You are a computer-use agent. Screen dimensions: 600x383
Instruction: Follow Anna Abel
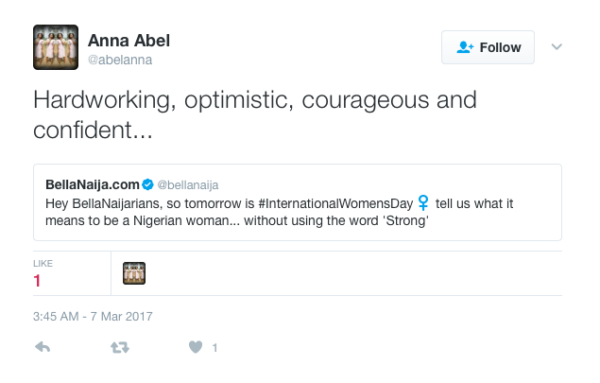click(488, 47)
